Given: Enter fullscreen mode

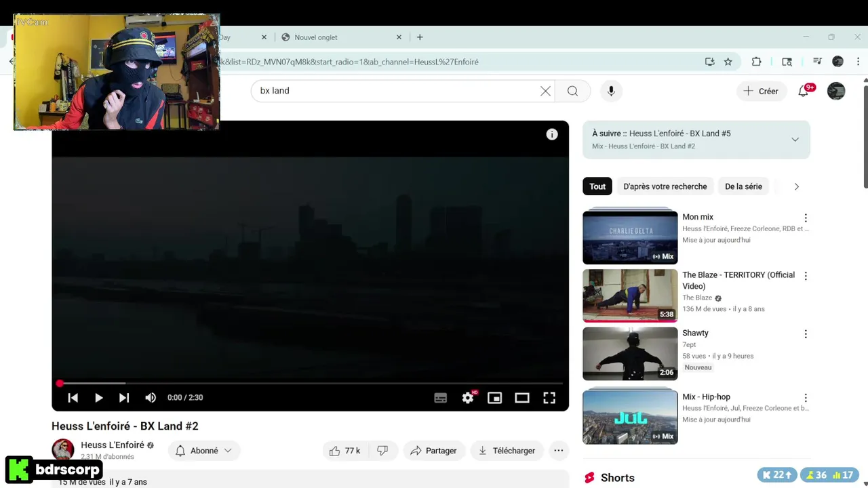Looking at the screenshot, I should tap(549, 398).
